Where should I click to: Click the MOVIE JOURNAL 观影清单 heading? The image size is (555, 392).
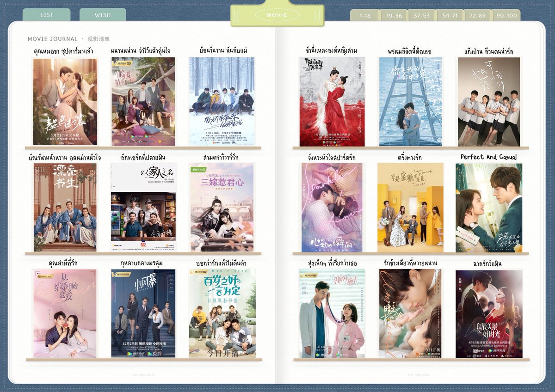(x=68, y=39)
